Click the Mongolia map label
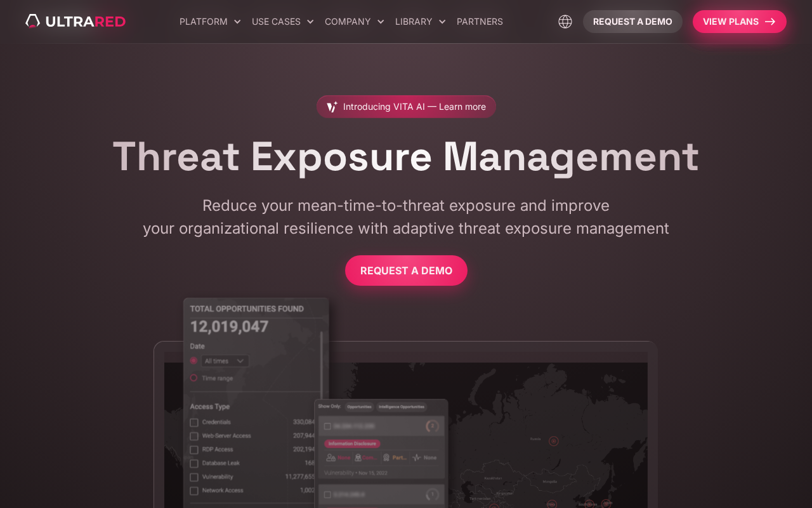This screenshot has width=812, height=508. tap(550, 481)
